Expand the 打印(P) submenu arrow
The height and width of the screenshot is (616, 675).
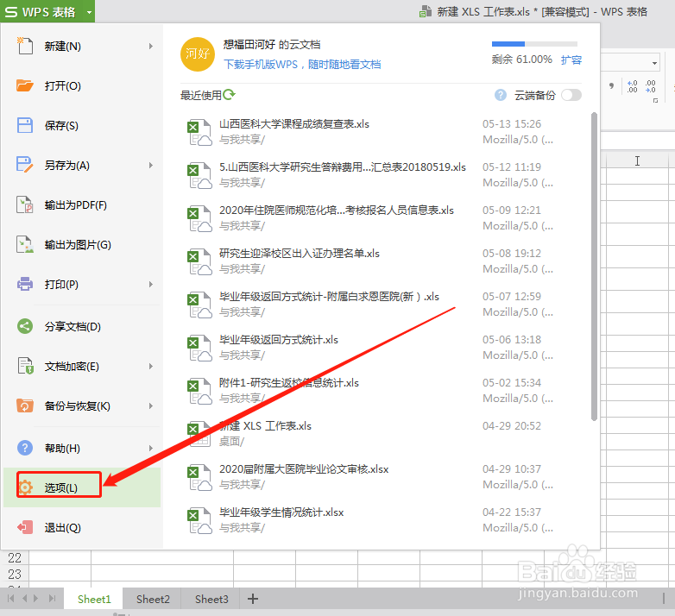[x=151, y=285]
